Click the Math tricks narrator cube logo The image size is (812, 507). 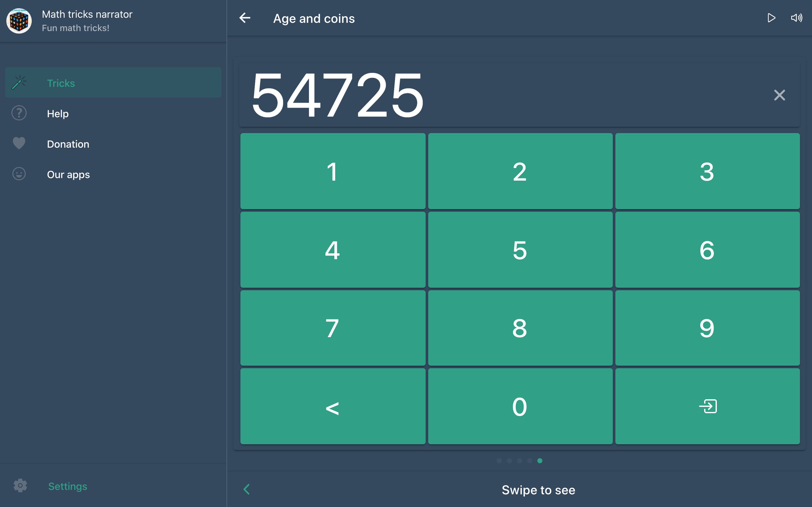click(19, 21)
